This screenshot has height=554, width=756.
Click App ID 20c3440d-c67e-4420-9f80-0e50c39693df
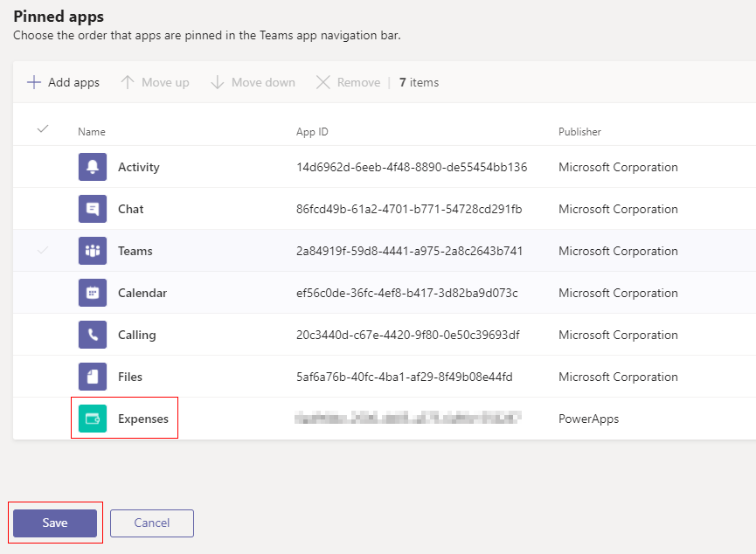pyautogui.click(x=408, y=335)
